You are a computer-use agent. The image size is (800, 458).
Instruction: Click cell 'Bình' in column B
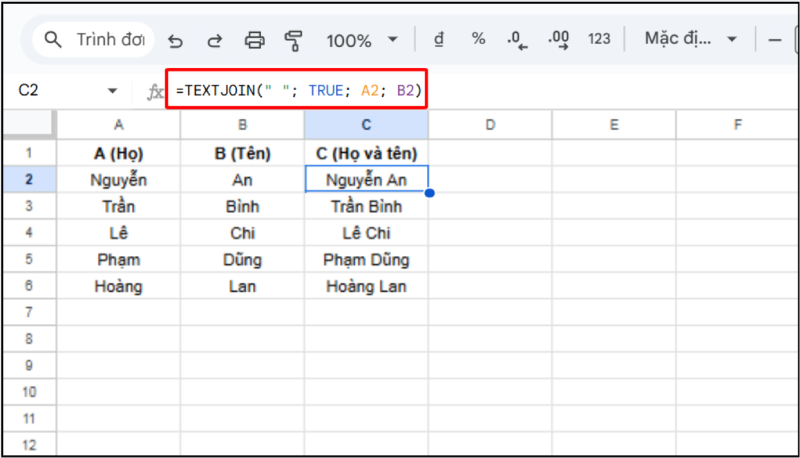click(x=242, y=206)
